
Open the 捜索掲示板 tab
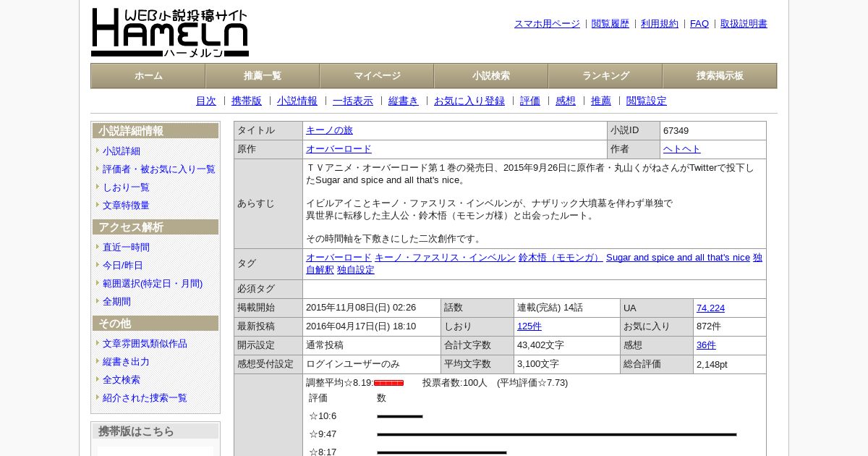pyautogui.click(x=720, y=76)
